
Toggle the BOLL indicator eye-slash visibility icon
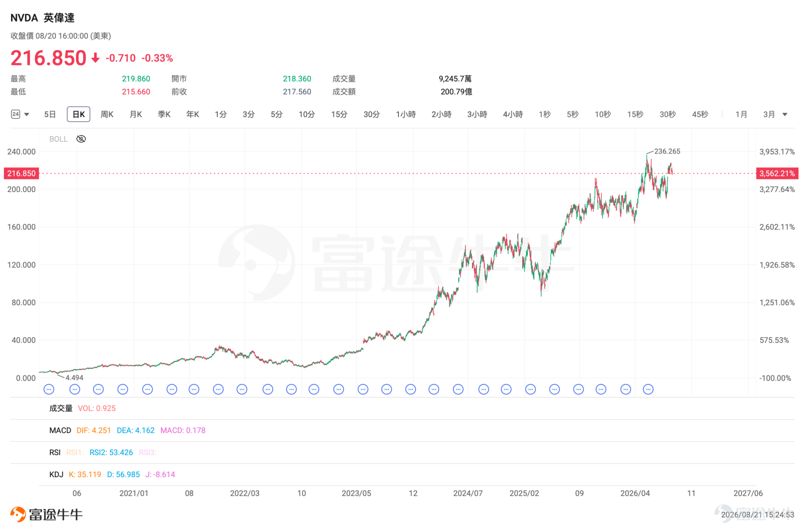coord(81,139)
